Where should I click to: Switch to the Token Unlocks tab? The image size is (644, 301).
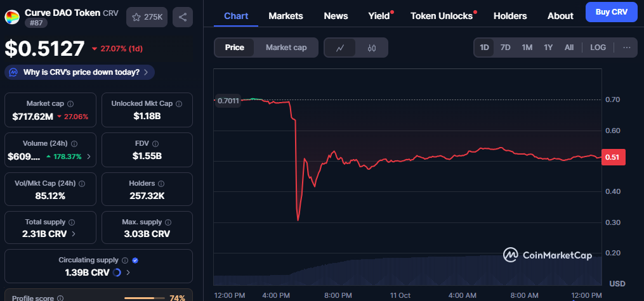[x=442, y=16]
